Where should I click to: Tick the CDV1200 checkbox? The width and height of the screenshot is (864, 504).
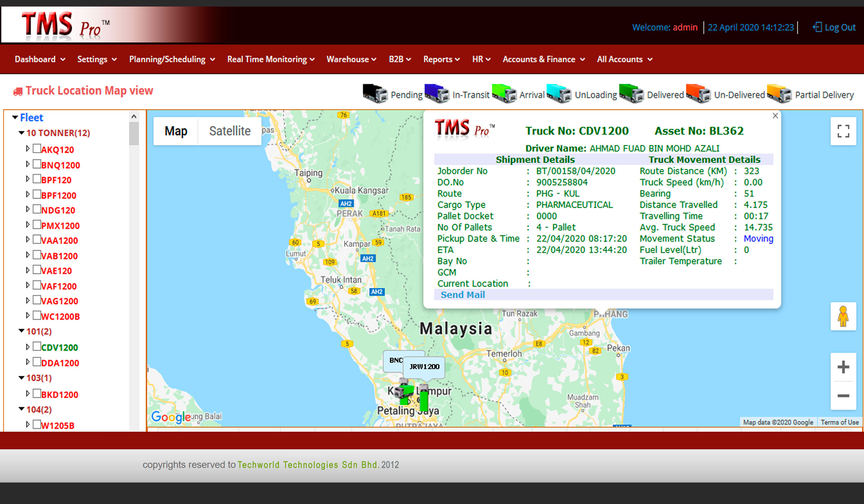click(x=37, y=346)
